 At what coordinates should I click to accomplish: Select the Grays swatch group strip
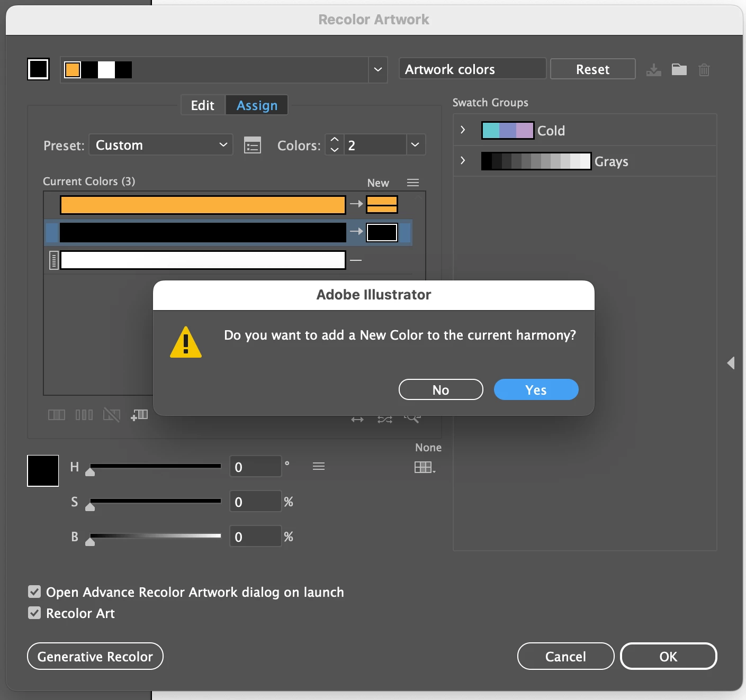(536, 161)
